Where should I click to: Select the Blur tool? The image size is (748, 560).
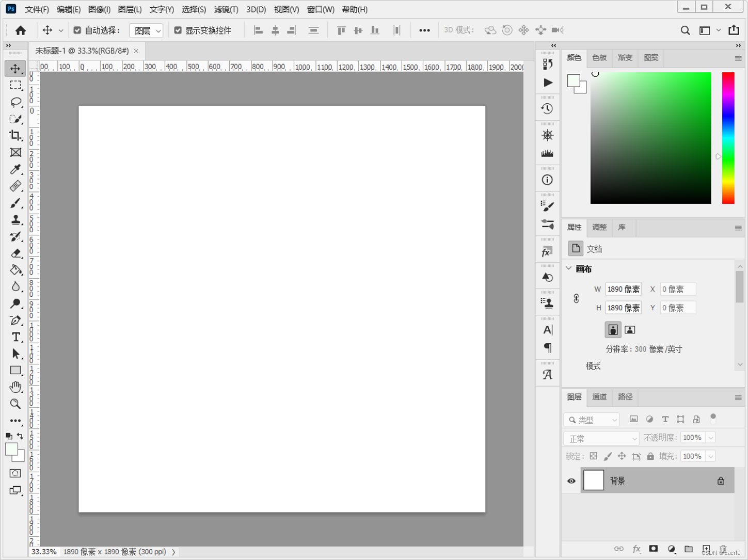pyautogui.click(x=15, y=286)
